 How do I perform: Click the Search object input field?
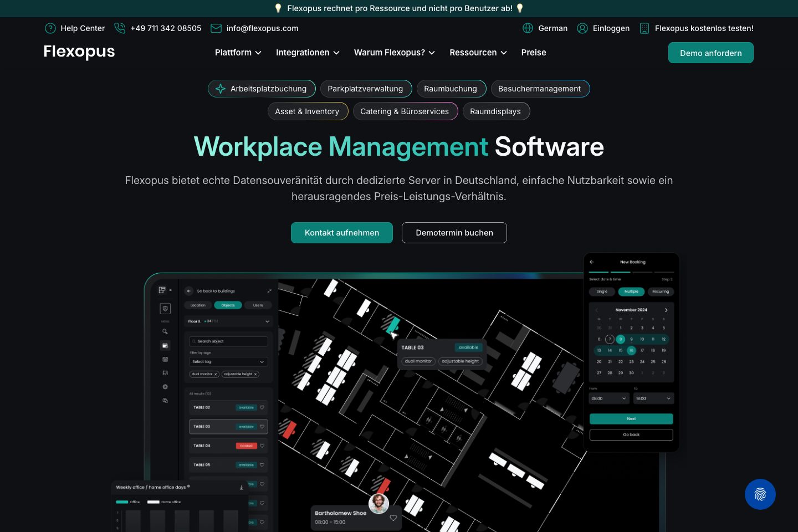(228, 341)
